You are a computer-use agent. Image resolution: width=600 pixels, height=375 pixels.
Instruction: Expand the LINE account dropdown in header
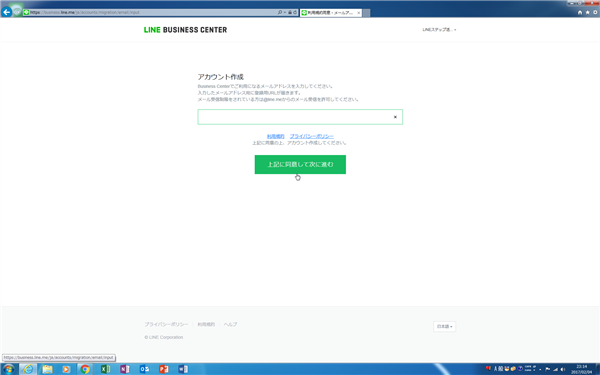click(x=439, y=30)
